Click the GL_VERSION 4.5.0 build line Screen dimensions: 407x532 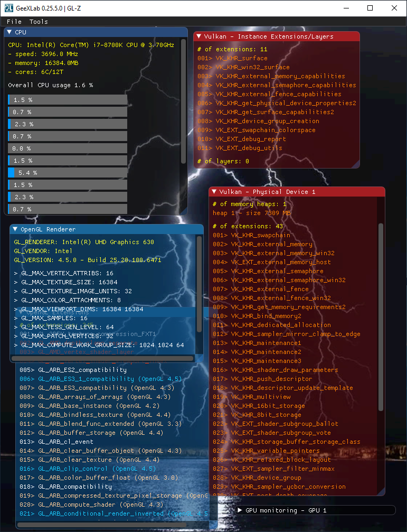pos(88,260)
